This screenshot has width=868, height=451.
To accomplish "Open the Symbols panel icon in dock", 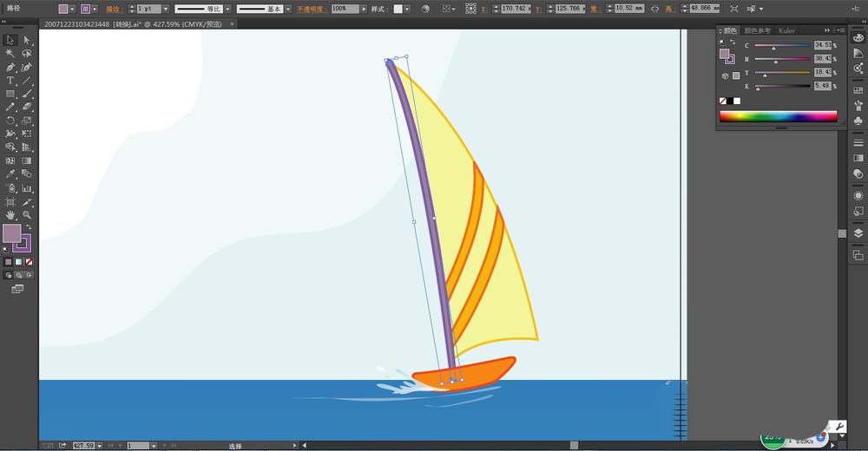I will 858,120.
